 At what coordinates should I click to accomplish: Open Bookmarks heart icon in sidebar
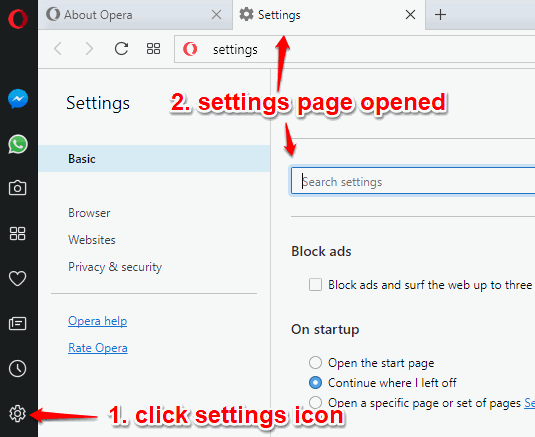(17, 278)
